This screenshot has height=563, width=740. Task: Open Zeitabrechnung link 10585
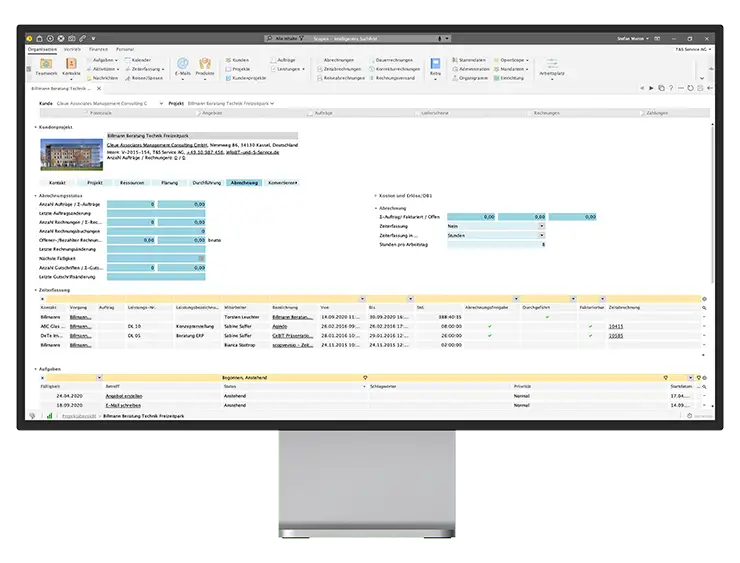[x=616, y=336]
